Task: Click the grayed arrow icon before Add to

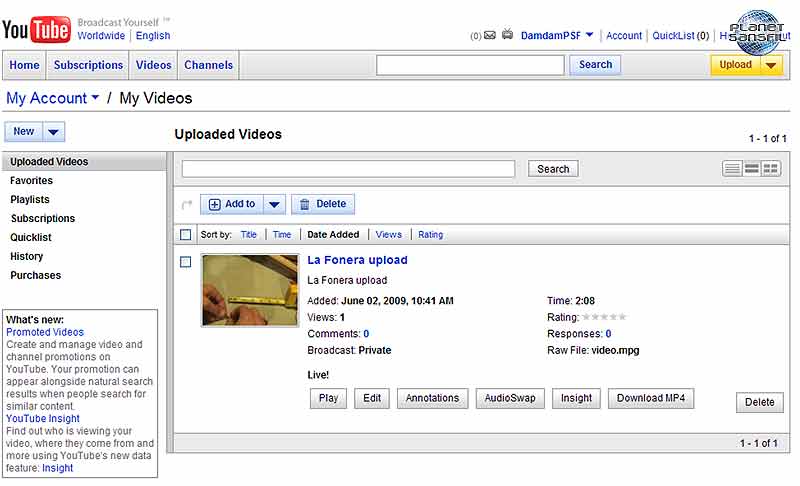Action: [x=187, y=204]
